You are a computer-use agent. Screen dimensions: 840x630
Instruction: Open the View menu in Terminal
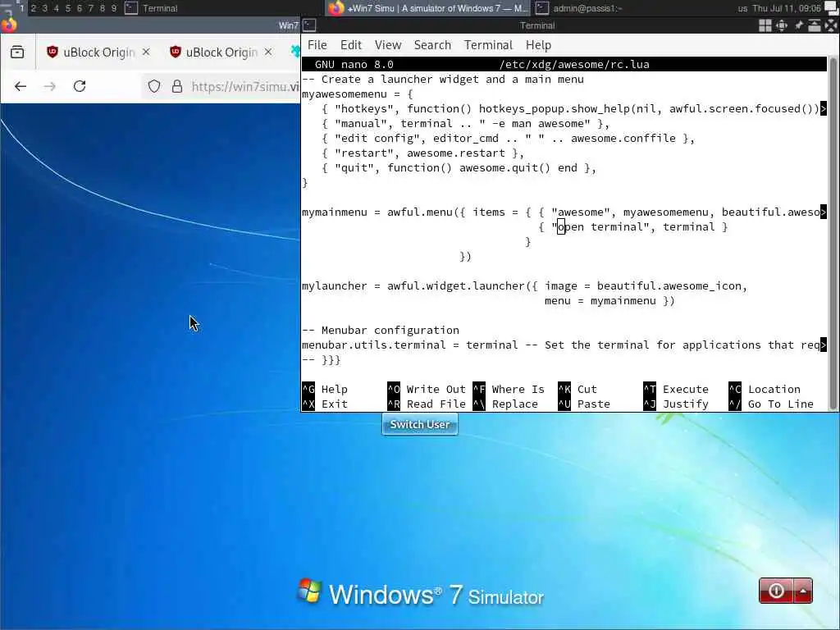388,45
